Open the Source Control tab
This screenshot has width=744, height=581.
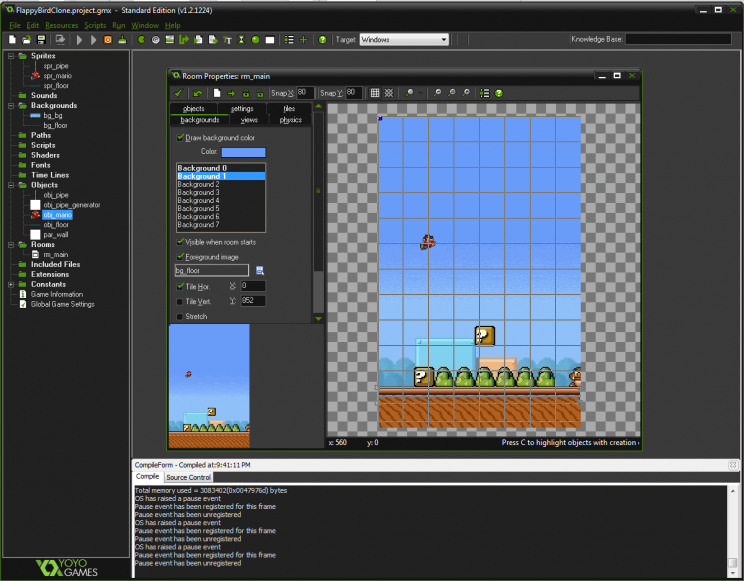187,477
